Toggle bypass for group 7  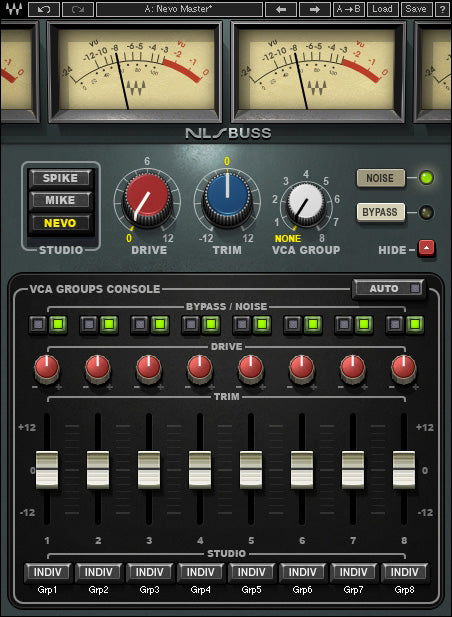pos(344,324)
